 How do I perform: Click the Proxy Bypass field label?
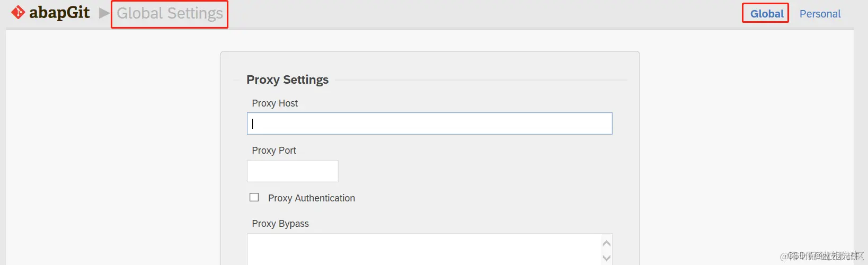(280, 224)
